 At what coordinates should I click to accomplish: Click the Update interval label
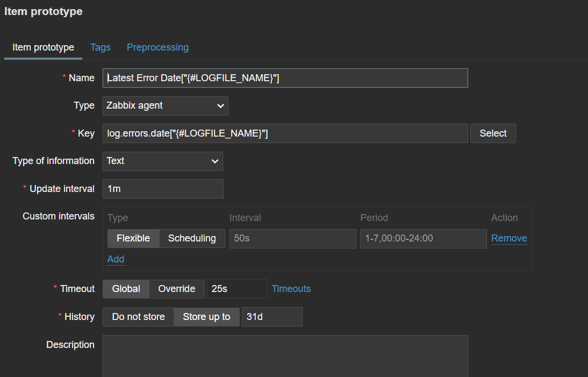pyautogui.click(x=62, y=189)
